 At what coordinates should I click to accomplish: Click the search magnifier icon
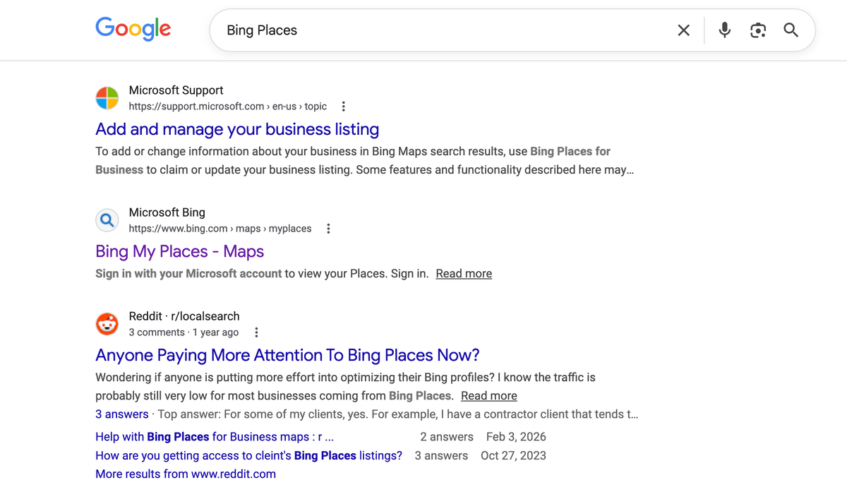click(x=791, y=30)
